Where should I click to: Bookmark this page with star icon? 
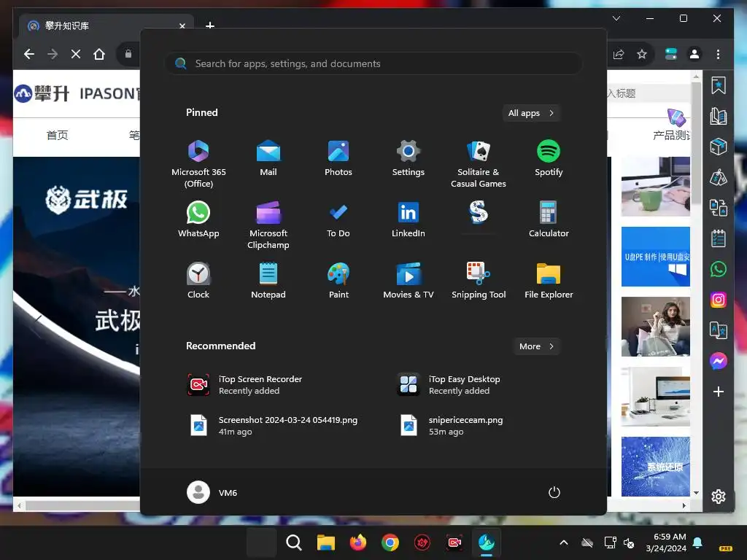[x=642, y=54]
